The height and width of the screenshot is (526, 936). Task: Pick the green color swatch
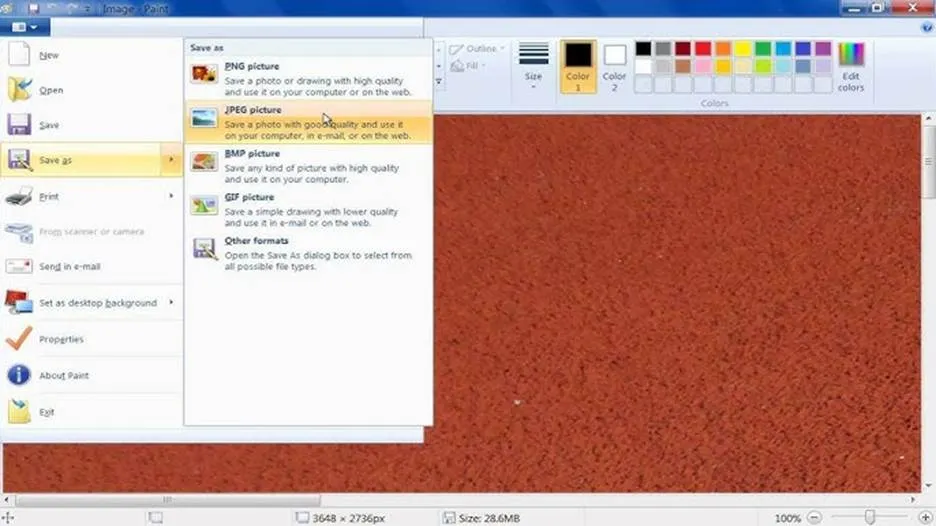pyautogui.click(x=763, y=48)
